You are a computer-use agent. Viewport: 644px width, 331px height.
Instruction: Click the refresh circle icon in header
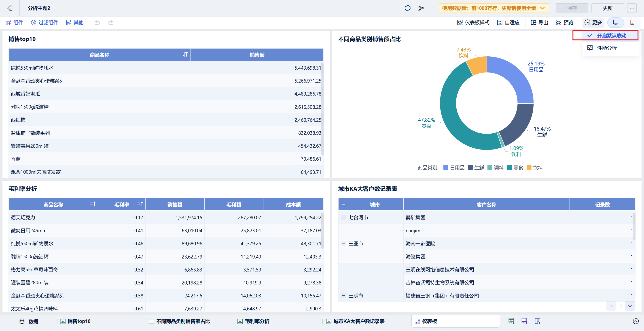tap(407, 8)
